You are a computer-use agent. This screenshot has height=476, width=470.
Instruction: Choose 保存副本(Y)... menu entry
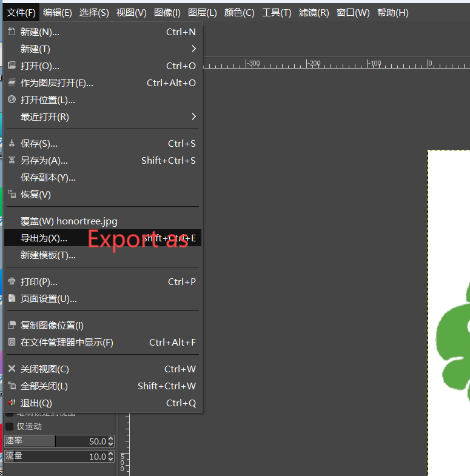[102, 177]
